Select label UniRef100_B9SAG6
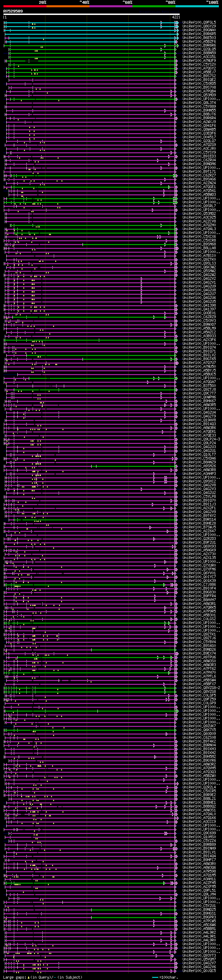Image resolution: width=222 pixels, height=980 pixels. [199, 179]
